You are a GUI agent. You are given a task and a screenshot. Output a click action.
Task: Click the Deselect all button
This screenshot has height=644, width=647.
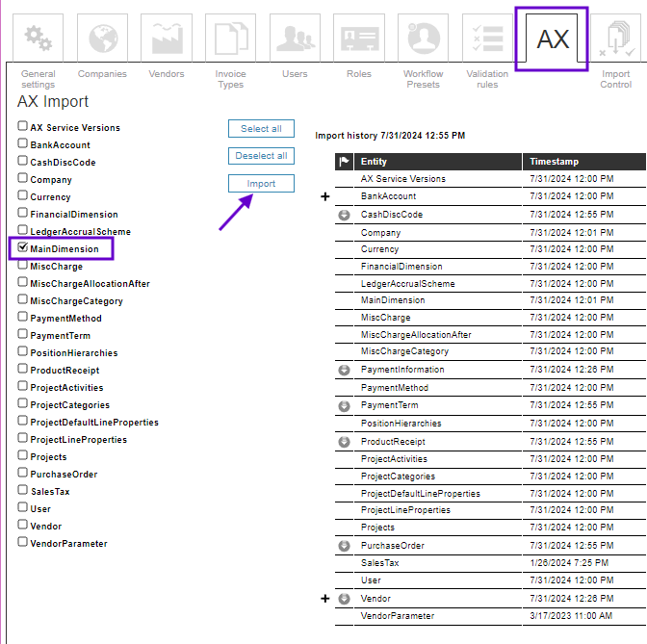[x=261, y=156]
